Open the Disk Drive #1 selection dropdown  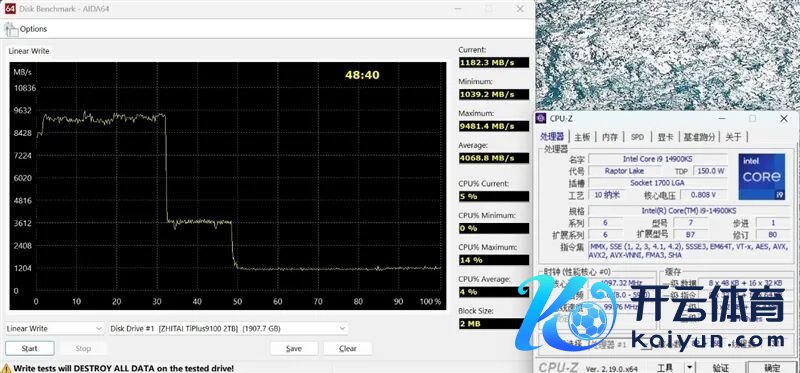tap(229, 329)
